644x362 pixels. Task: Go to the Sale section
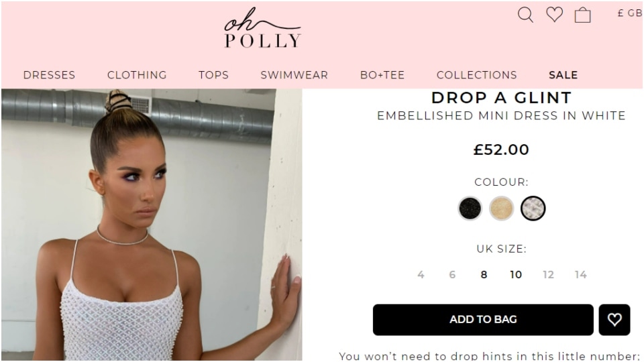point(563,75)
